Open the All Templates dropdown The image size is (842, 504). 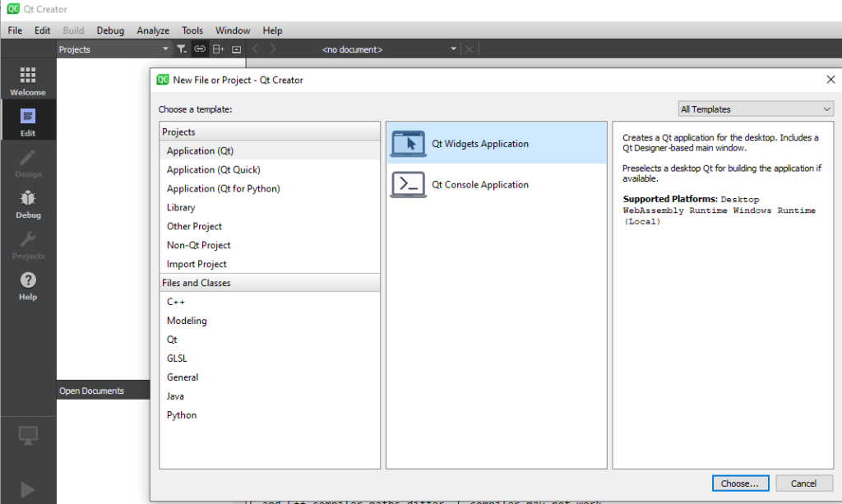[756, 109]
